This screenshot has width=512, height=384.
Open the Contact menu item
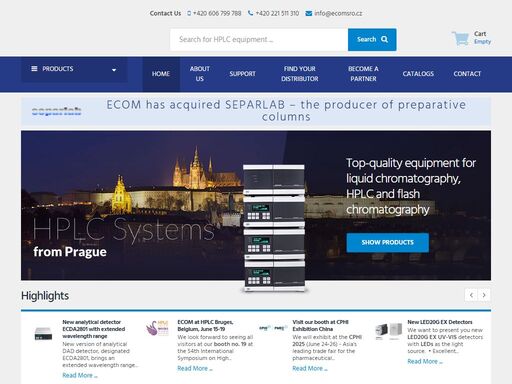click(x=467, y=74)
